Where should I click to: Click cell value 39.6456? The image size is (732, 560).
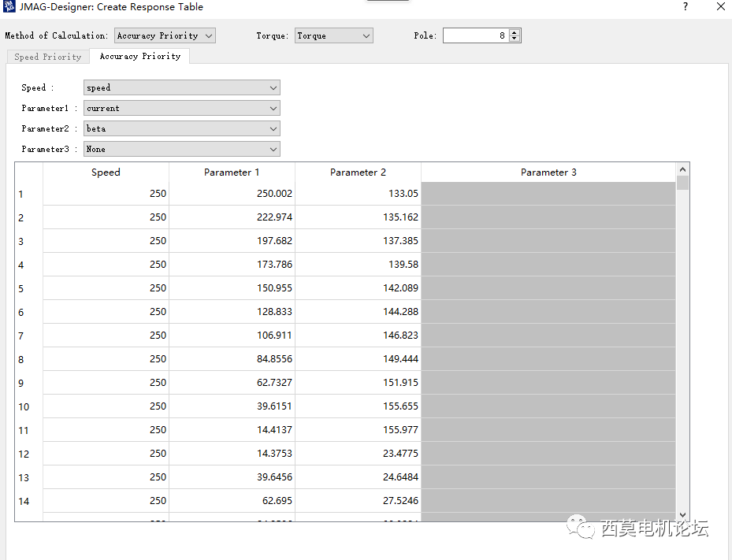click(232, 477)
